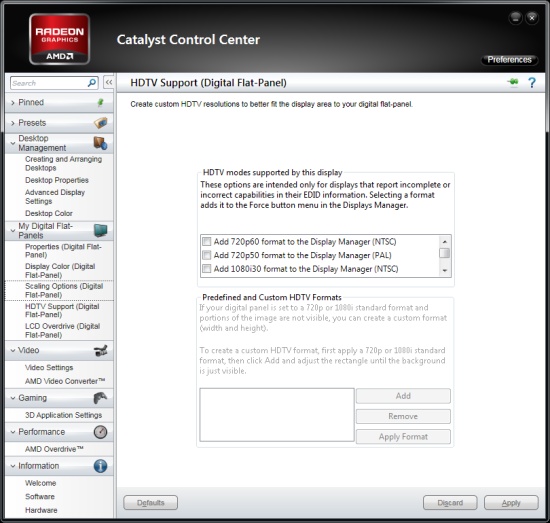Click the Video camcorder icon
Screen dimensions: 550x523
[x=101, y=350]
